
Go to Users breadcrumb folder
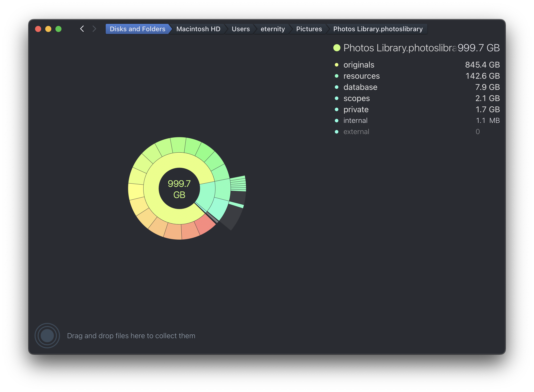click(241, 29)
